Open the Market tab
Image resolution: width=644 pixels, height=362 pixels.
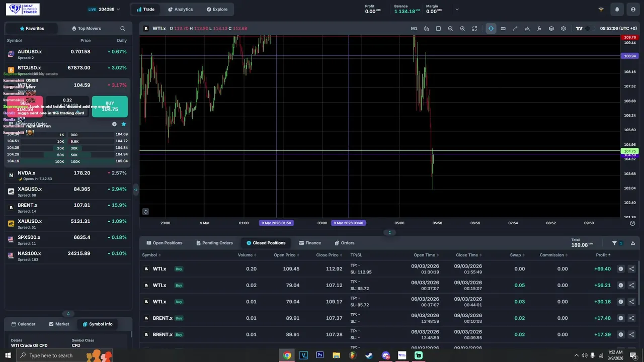tap(59, 324)
